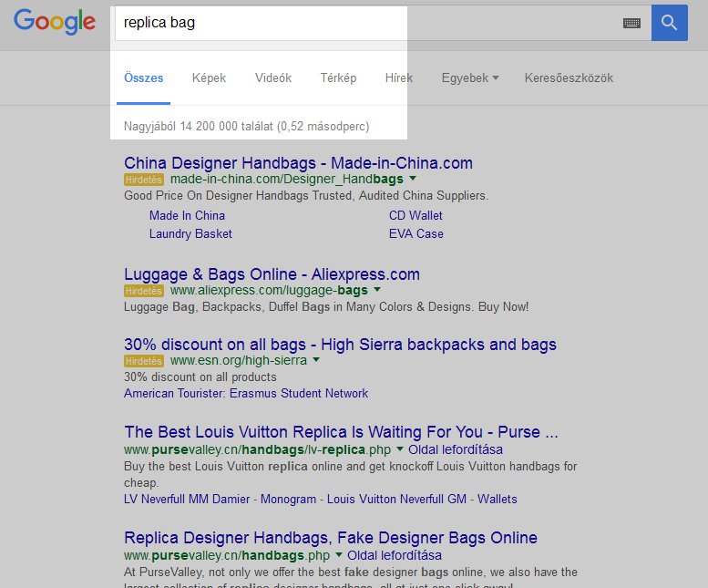Expand arrow next to made-in-china.com URL
708x588 pixels.
412,179
